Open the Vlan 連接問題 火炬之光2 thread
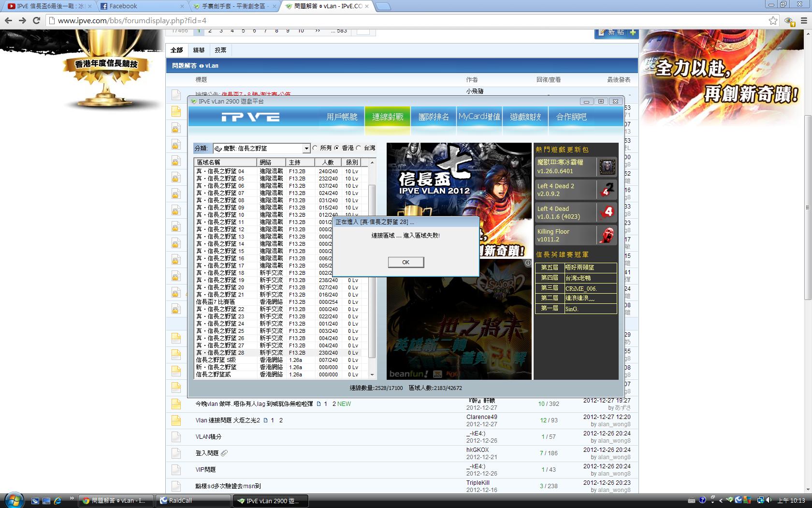This screenshot has width=812, height=508. coord(228,420)
